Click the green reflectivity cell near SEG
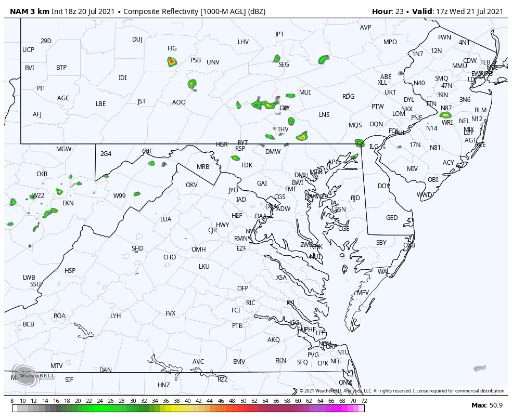 278,59
